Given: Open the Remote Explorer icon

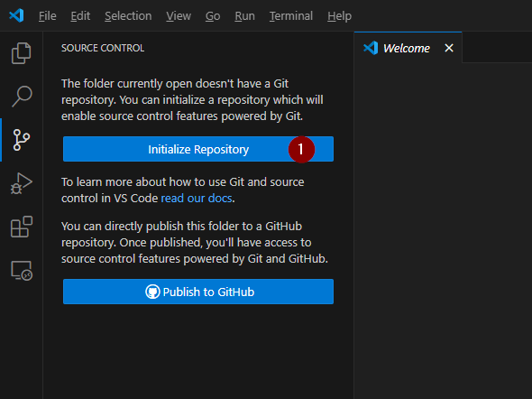Looking at the screenshot, I should pyautogui.click(x=22, y=271).
